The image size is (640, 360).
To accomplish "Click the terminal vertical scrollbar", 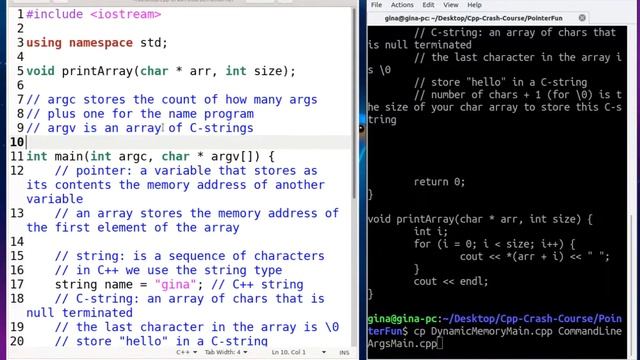I will point(631,286).
